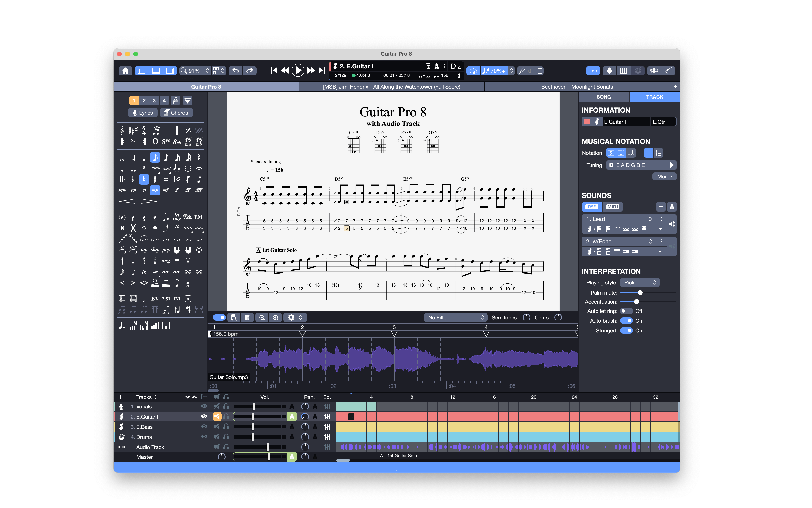The height and width of the screenshot is (508, 812).
Task: Open audio settings gear dropdown
Action: [x=295, y=317]
